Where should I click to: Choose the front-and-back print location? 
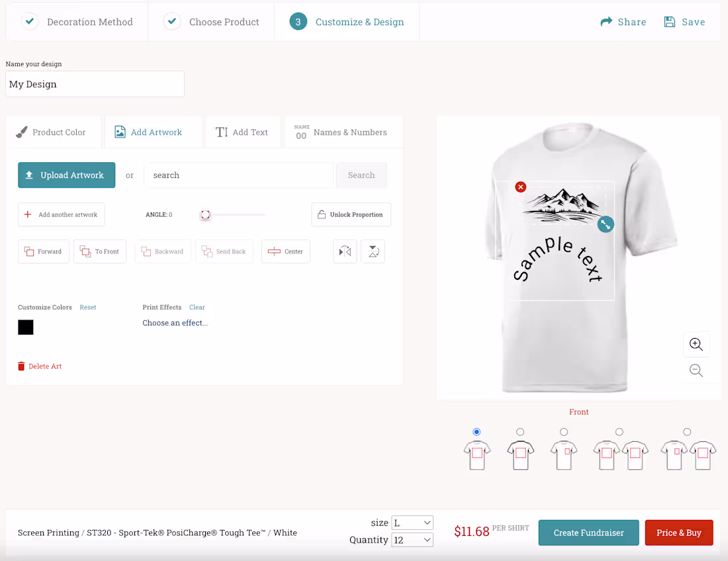coord(619,431)
